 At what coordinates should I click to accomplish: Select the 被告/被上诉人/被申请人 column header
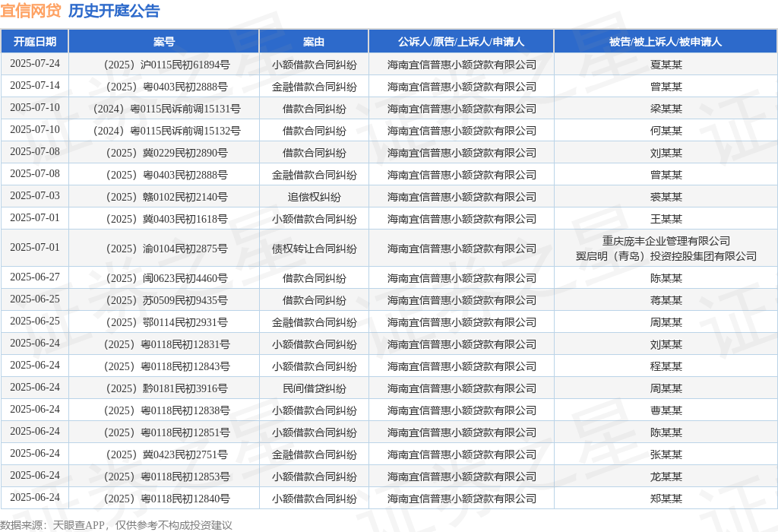pyautogui.click(x=666, y=42)
